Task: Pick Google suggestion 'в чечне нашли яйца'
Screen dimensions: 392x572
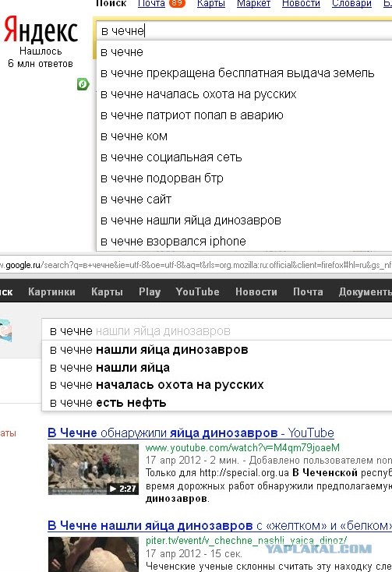Action: [x=217, y=367]
